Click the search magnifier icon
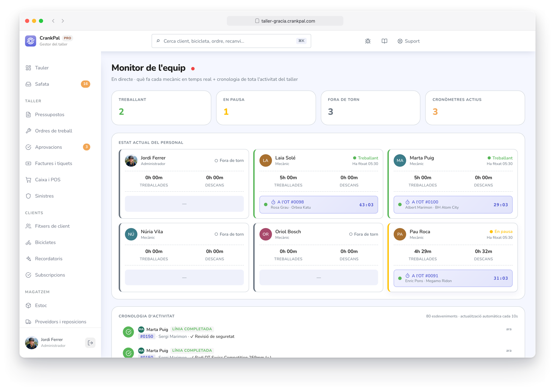This screenshot has width=555, height=392. pyautogui.click(x=158, y=41)
